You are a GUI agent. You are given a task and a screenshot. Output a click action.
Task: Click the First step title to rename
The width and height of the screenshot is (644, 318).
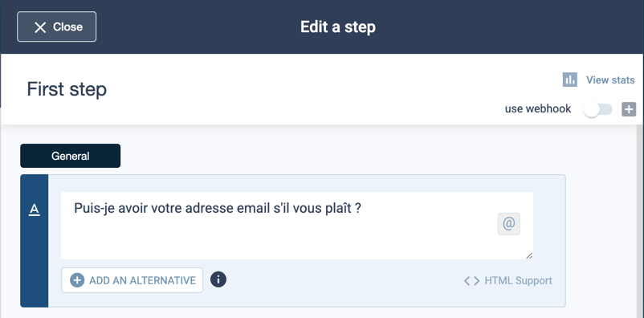click(x=67, y=89)
